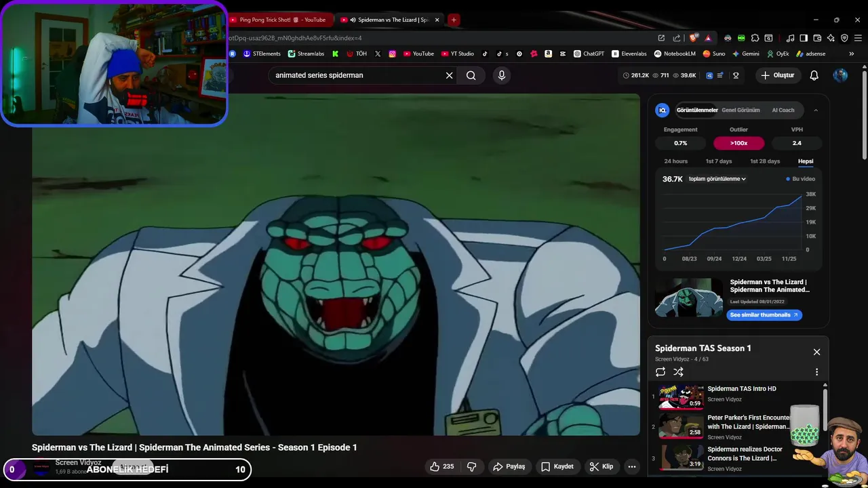Switch to Genel Görünüm tab

[741, 110]
